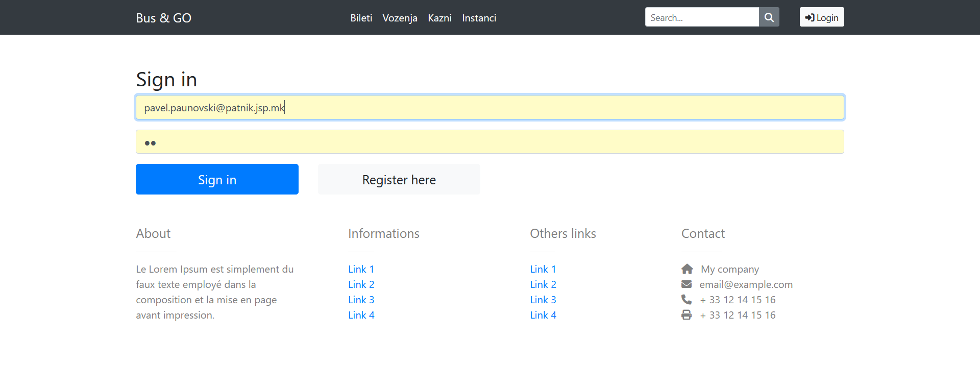Image resolution: width=980 pixels, height=388 pixels.
Task: Navigate to Instanci in the navbar
Action: 479,18
